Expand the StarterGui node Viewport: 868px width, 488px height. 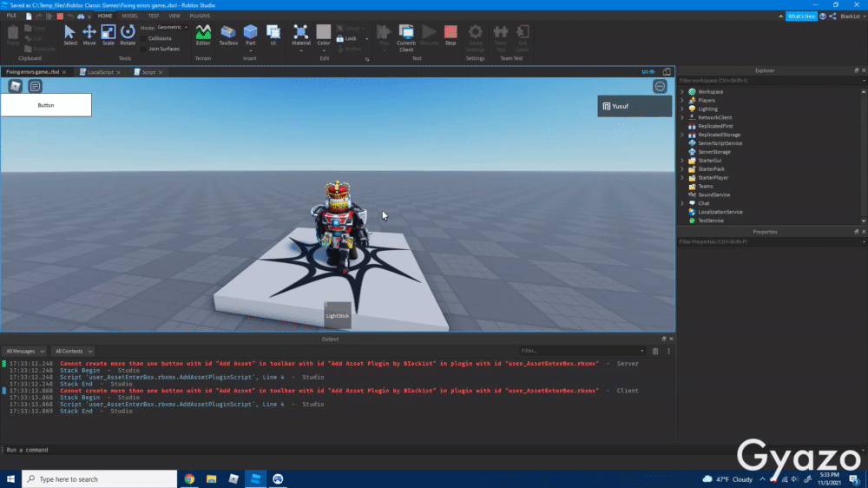[x=682, y=161]
